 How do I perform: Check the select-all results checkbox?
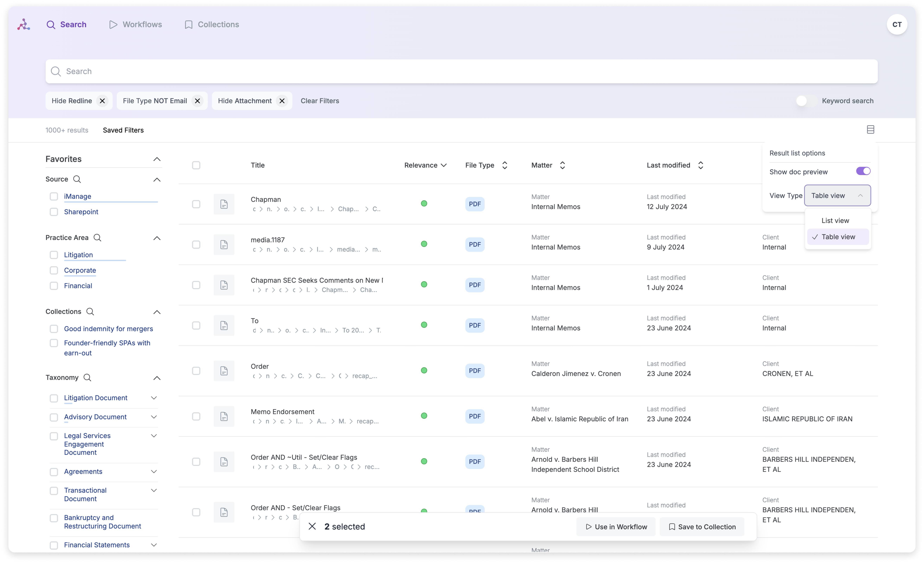click(x=196, y=165)
